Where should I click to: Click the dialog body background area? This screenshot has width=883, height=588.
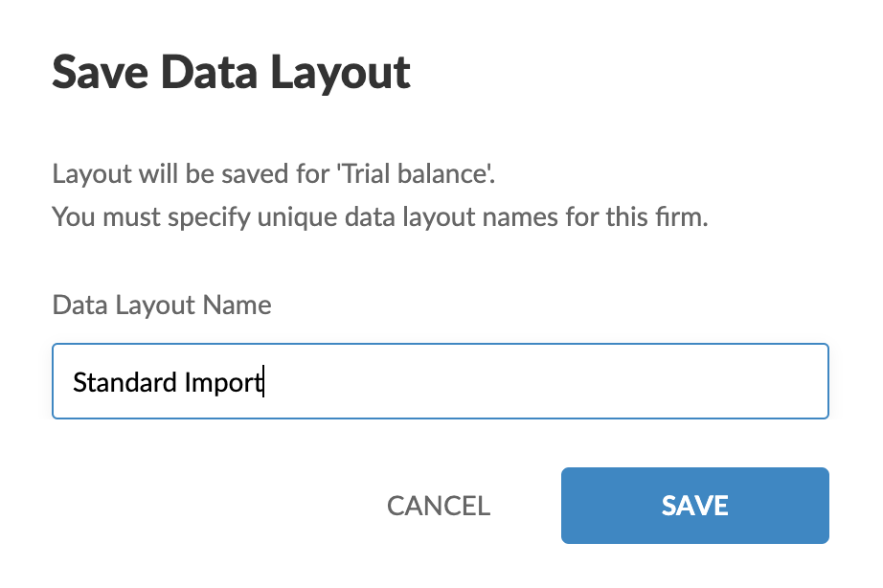point(441,259)
